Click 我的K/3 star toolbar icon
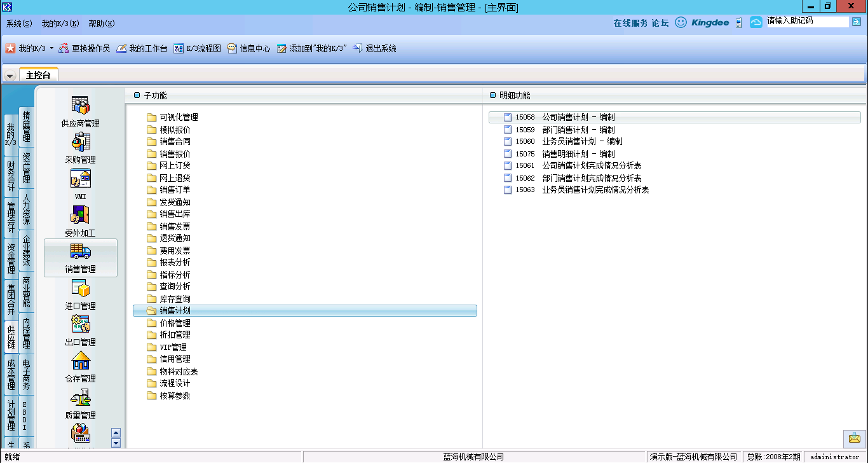The image size is (868, 463). (10, 48)
